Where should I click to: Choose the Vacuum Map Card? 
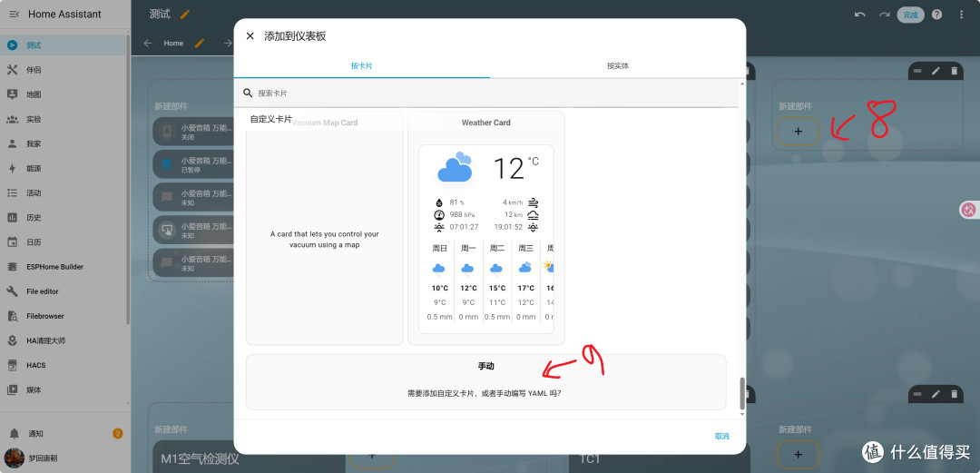point(324,229)
